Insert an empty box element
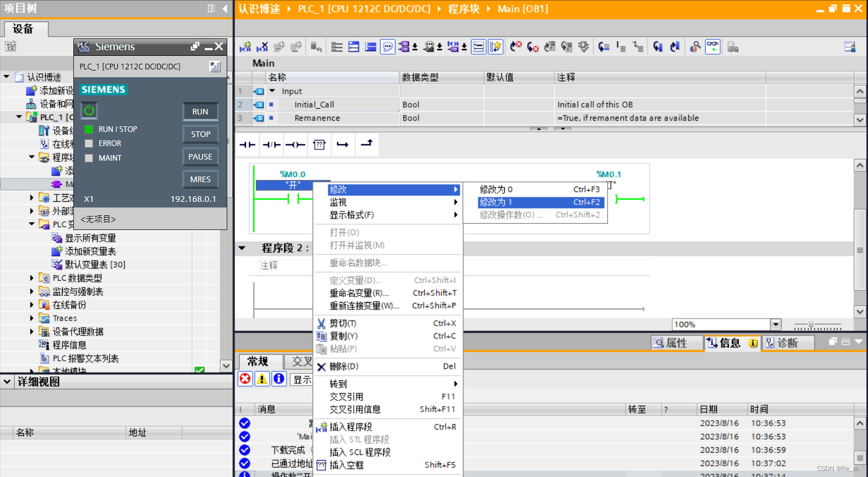 [x=319, y=145]
